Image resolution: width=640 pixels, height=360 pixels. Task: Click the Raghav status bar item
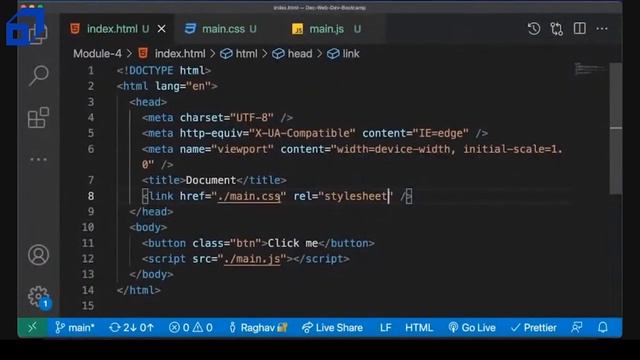(x=258, y=327)
